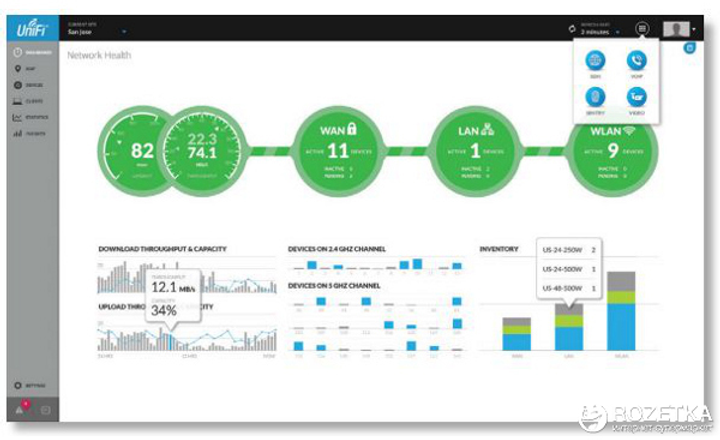Expand the refresh rate 2 minutes dropdown

tap(601, 28)
